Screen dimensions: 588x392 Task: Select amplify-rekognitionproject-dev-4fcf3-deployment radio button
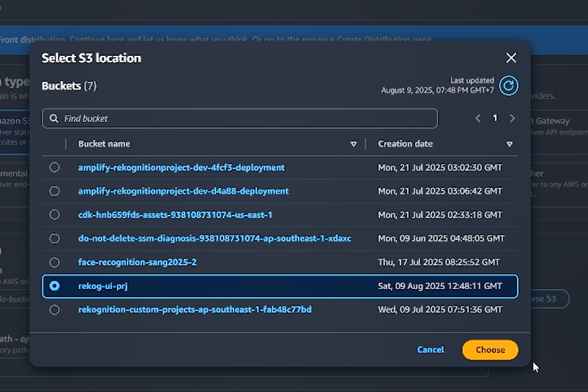pyautogui.click(x=54, y=168)
